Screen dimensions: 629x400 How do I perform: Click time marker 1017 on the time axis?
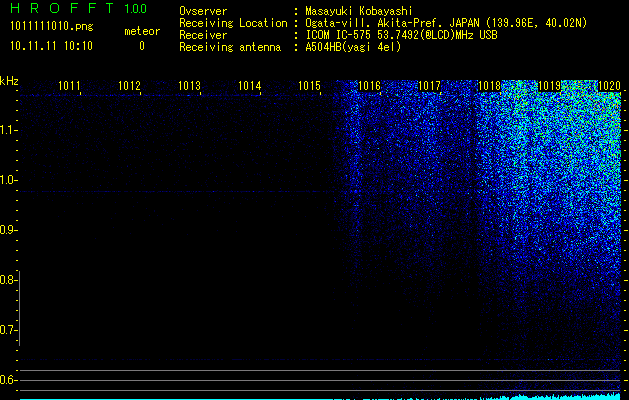coord(429,86)
